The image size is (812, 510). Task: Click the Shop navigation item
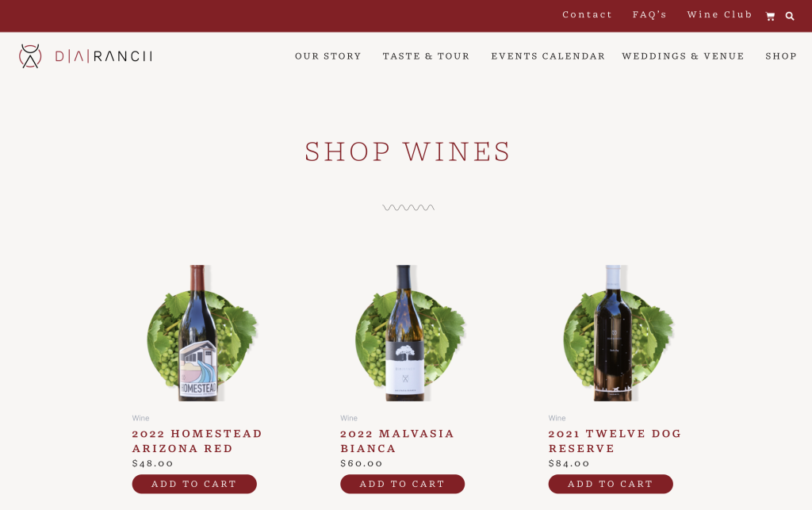point(781,56)
